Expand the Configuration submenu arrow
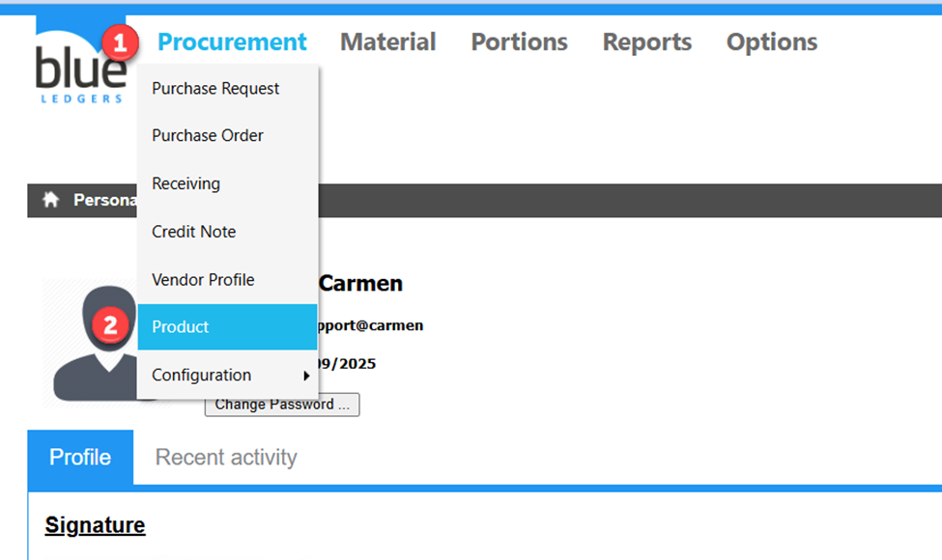 pos(306,376)
